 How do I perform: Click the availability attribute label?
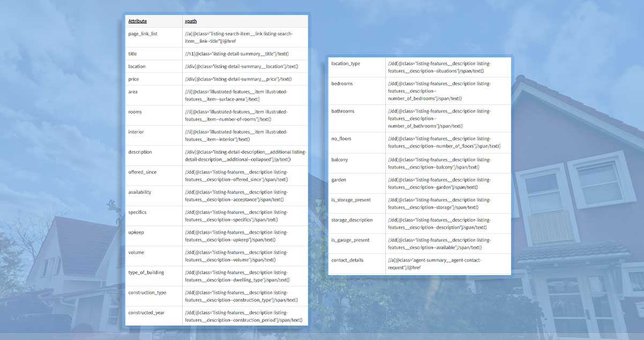tap(139, 192)
